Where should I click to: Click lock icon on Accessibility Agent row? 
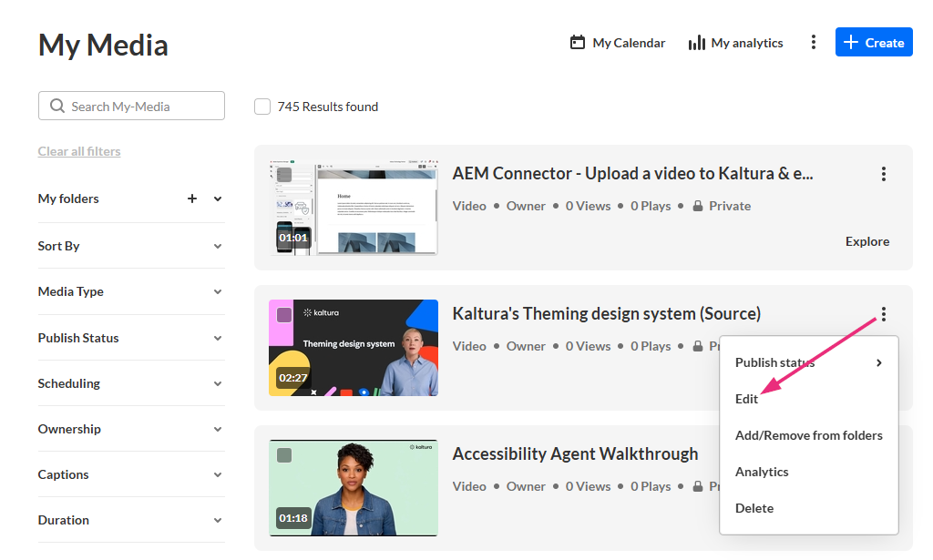pos(698,486)
